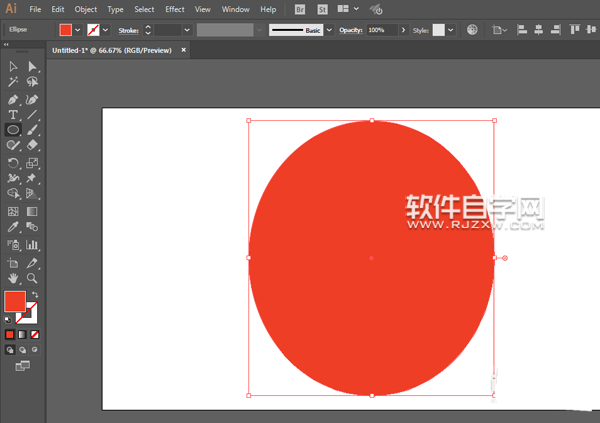The width and height of the screenshot is (600, 423).
Task: Select the Lasso tool
Action: click(x=32, y=83)
